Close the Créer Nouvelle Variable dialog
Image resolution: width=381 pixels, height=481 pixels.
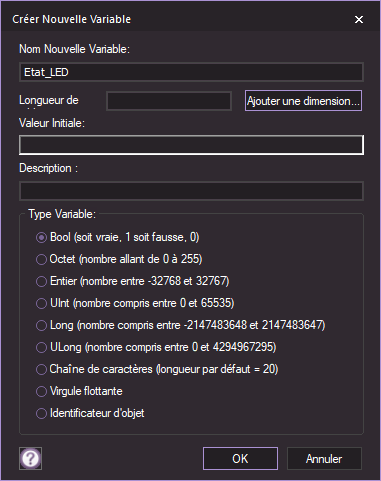(359, 20)
